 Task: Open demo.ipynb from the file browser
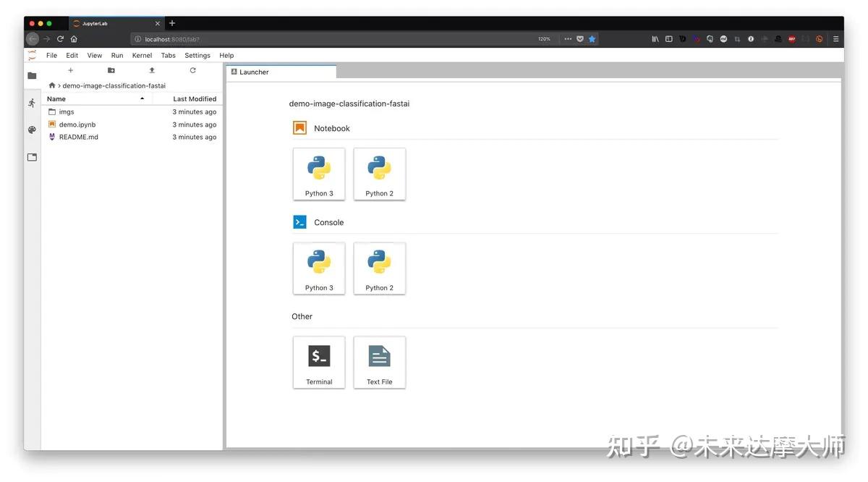pos(75,124)
